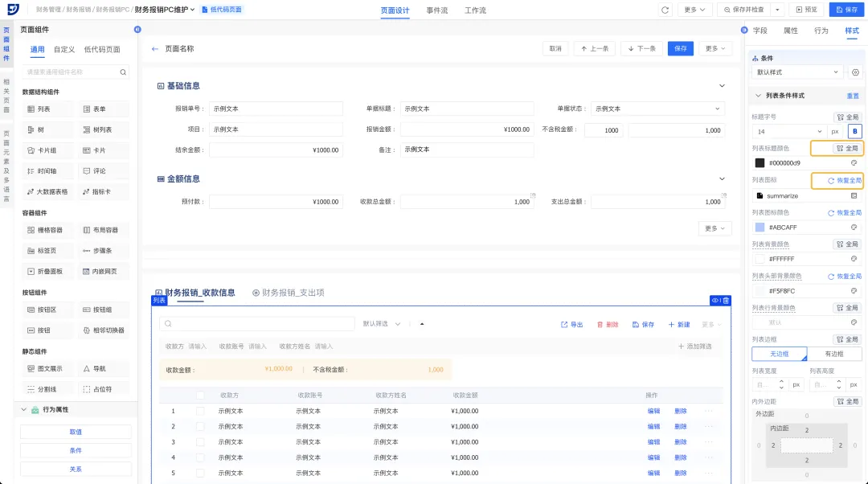Select the 大数据表格 big data table component
868x484 pixels.
[x=48, y=191]
